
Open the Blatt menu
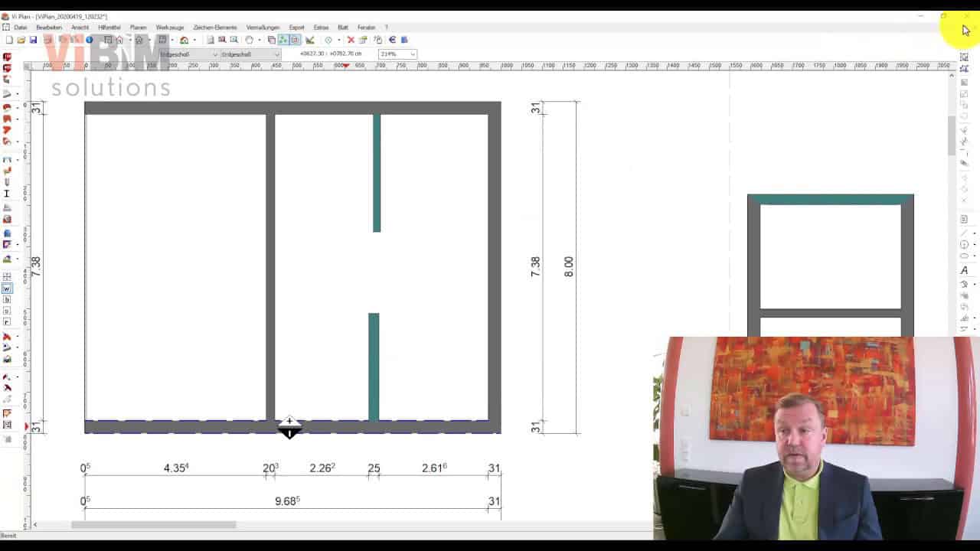[343, 28]
